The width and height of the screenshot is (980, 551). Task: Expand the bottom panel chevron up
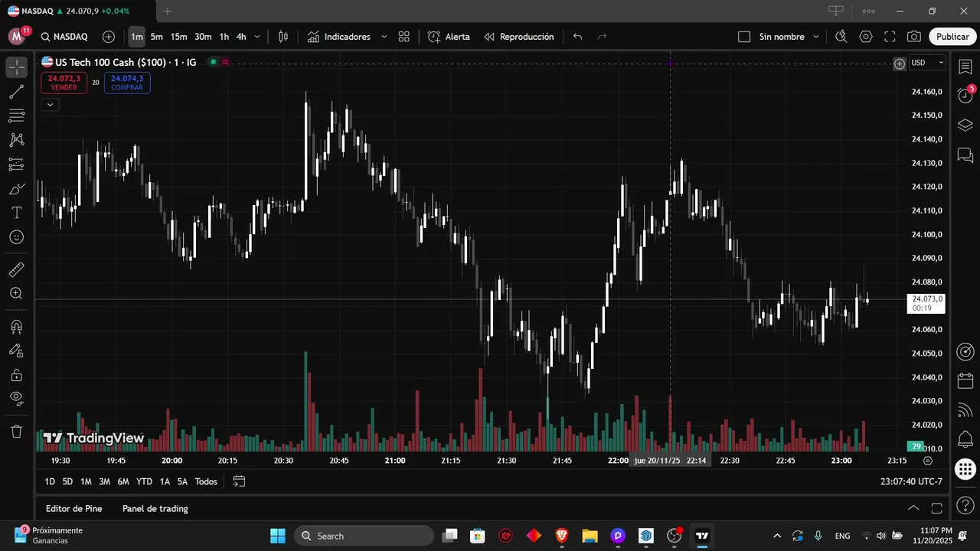[913, 508]
